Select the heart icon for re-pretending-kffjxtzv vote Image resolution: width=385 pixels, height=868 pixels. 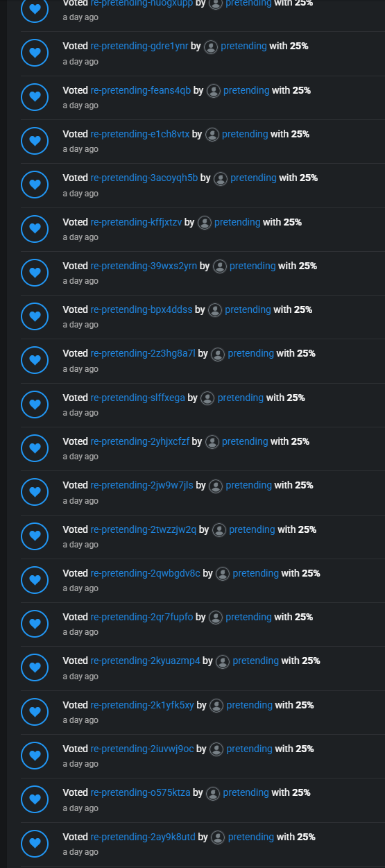click(35, 229)
